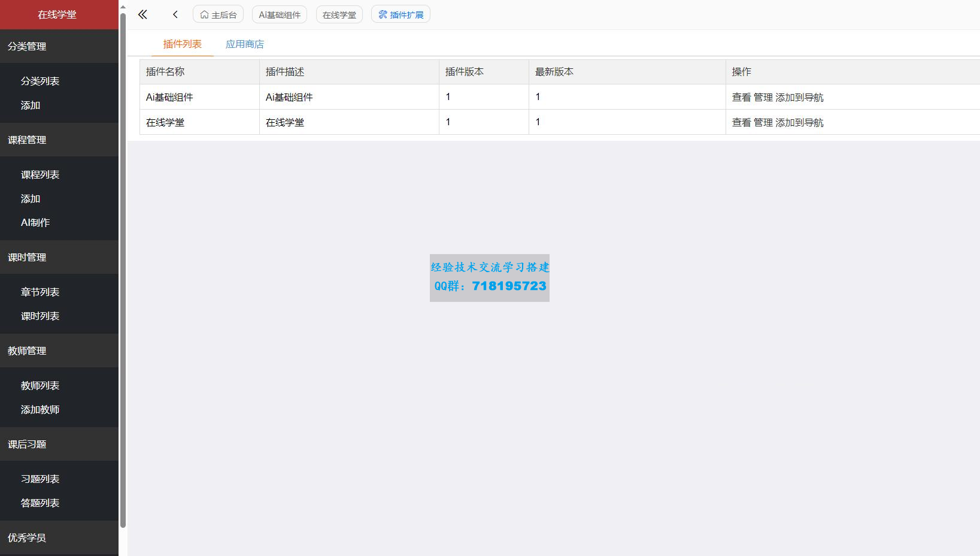Open 答题列表 in the sidebar
This screenshot has height=556, width=980.
coord(40,503)
